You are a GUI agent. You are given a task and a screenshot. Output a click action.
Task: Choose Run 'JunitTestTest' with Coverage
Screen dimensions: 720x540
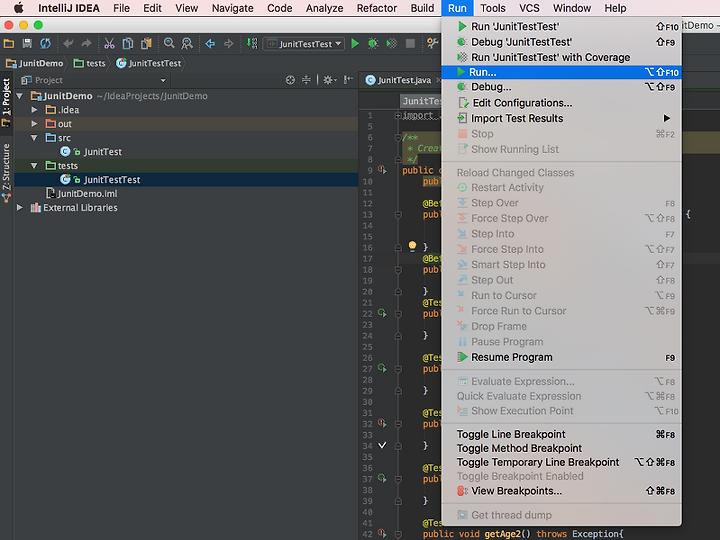click(561, 57)
